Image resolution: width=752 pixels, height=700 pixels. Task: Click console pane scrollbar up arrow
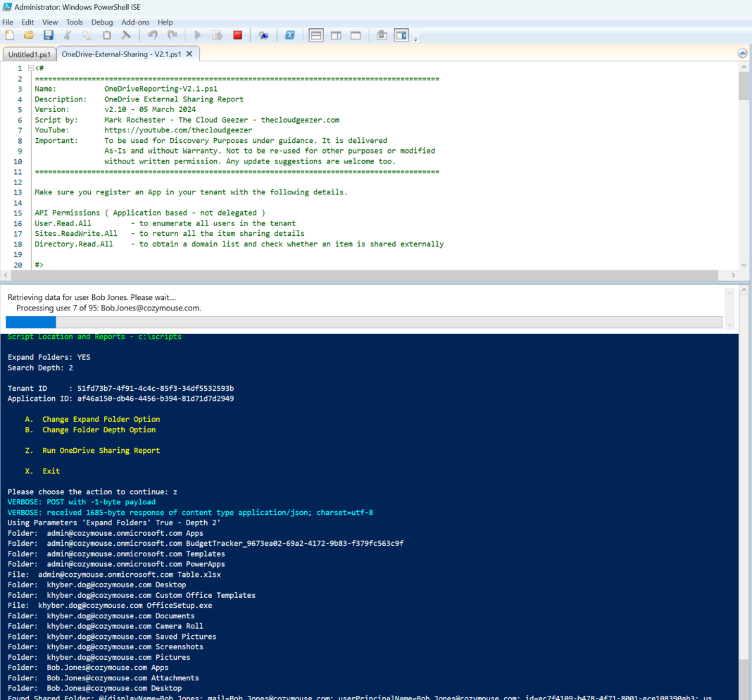point(744,289)
